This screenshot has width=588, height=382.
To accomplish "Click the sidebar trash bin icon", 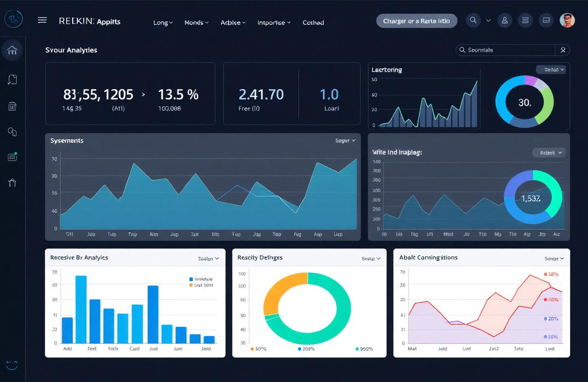I will pyautogui.click(x=12, y=106).
